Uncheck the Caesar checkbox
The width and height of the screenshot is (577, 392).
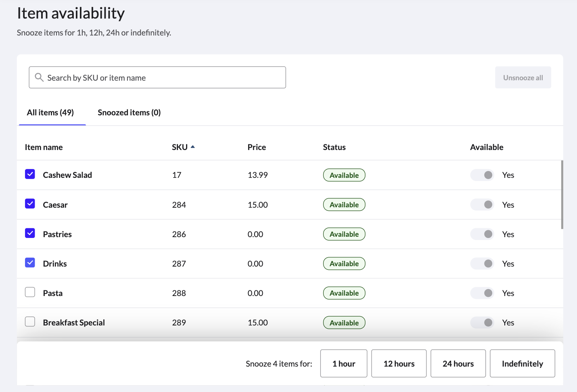click(30, 204)
